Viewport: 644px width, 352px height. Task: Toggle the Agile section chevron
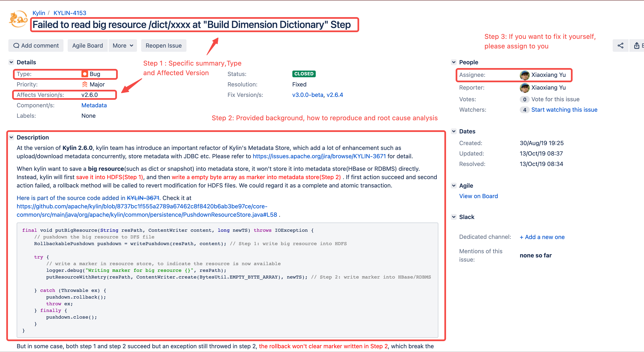tap(454, 186)
